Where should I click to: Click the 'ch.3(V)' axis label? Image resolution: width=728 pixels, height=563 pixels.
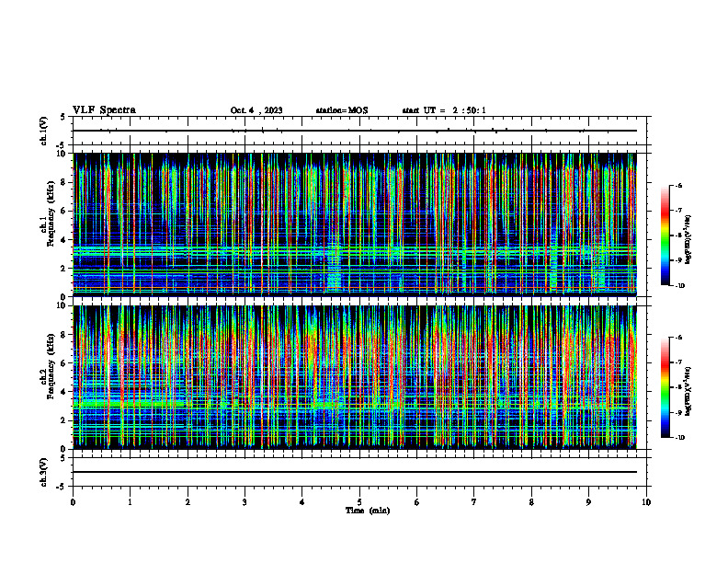tap(44, 472)
